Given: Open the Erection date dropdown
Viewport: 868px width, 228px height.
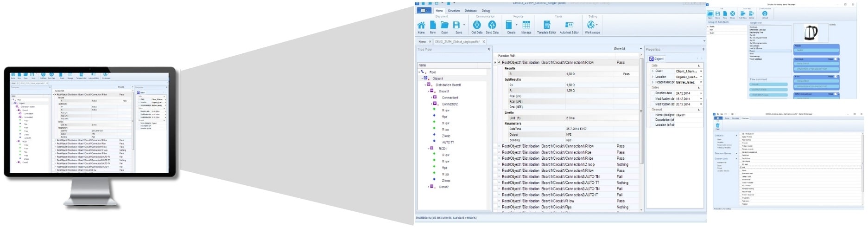Looking at the screenshot, I should click(701, 93).
